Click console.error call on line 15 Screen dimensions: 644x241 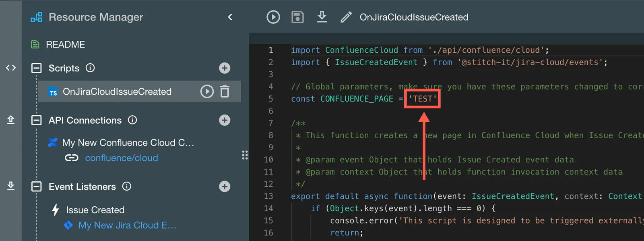pyautogui.click(x=361, y=220)
